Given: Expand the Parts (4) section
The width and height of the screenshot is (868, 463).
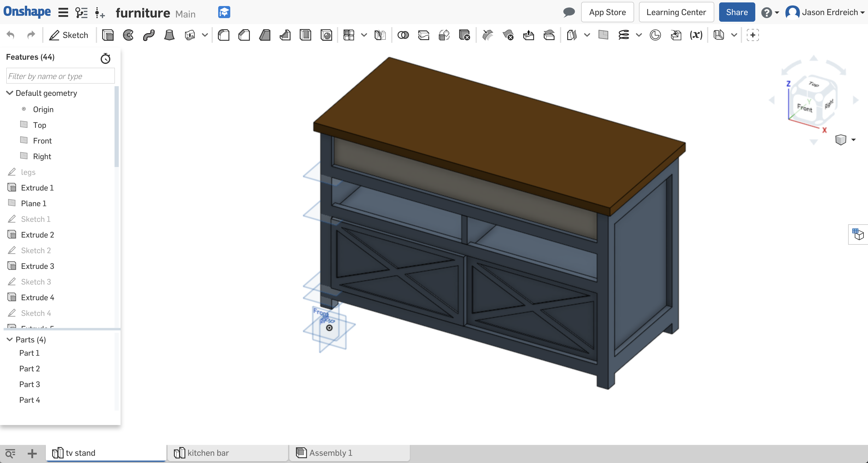Looking at the screenshot, I should coord(9,339).
